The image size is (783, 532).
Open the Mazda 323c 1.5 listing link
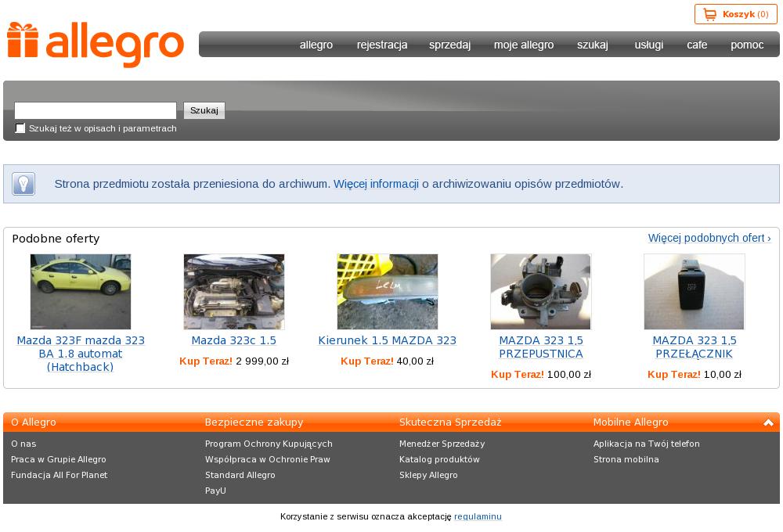[233, 340]
